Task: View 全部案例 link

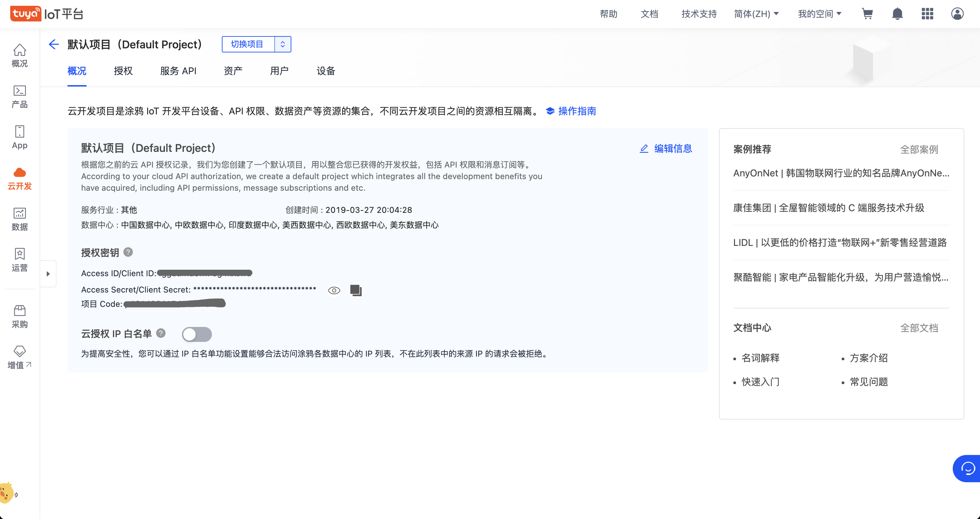Action: (x=919, y=149)
